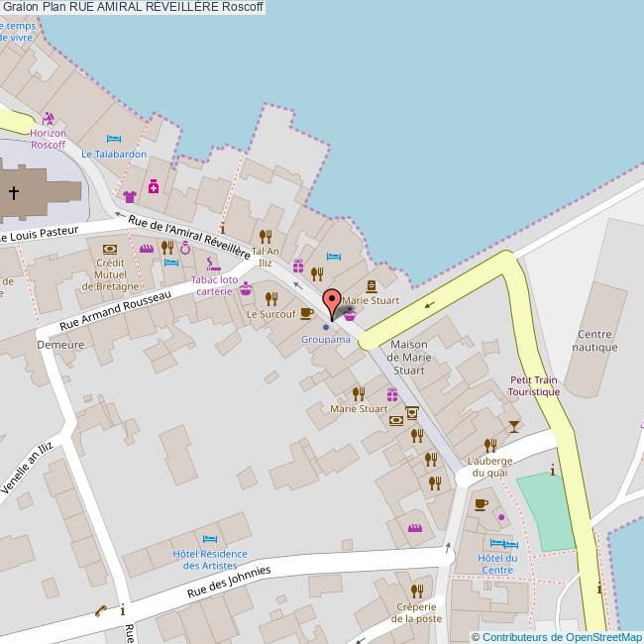Select the cocktail bar glass icon
Viewport: 644px width, 644px height.
pyautogui.click(x=513, y=426)
